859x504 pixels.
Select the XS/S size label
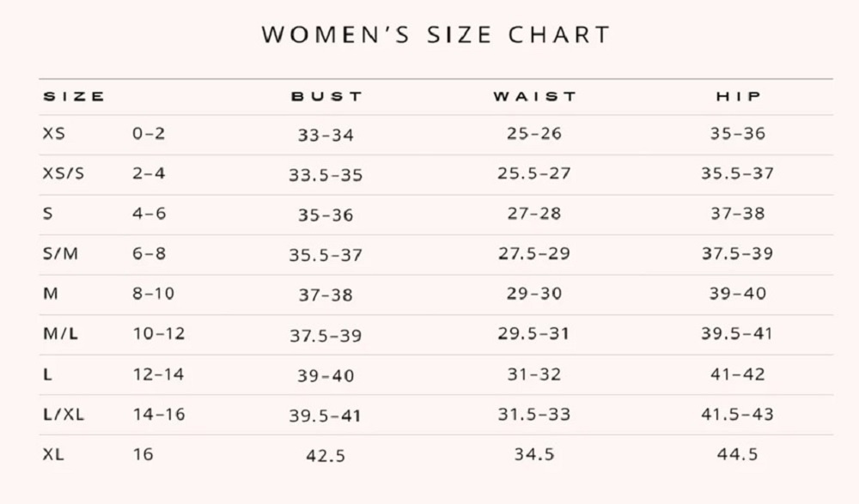(x=64, y=173)
